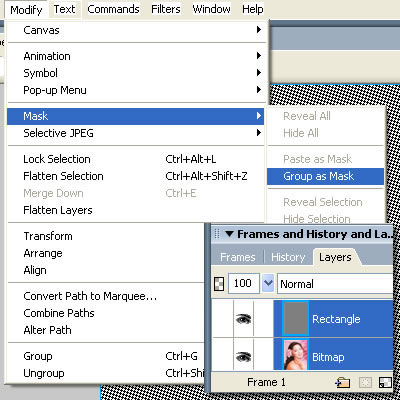The width and height of the screenshot is (400, 400).
Task: Click the New/Duplicate Layer folder icon
Action: coord(343,382)
